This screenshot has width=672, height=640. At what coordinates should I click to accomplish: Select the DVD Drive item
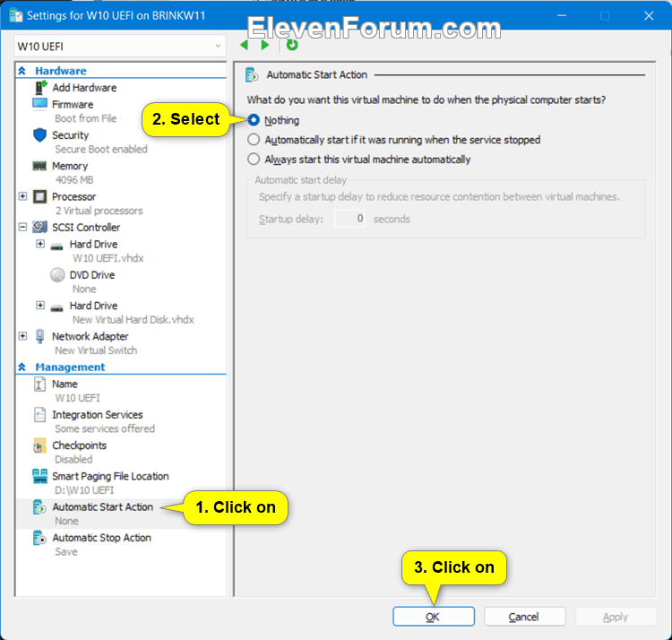pyautogui.click(x=92, y=275)
